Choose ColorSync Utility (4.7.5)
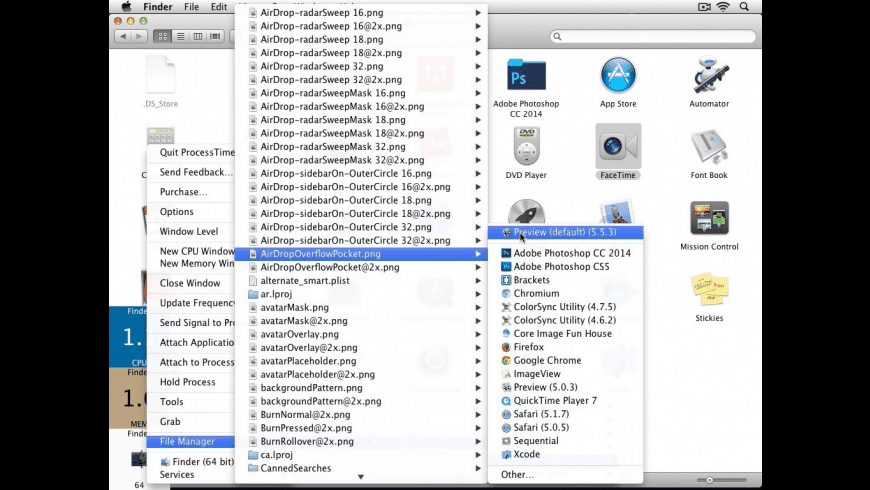 pyautogui.click(x=565, y=306)
